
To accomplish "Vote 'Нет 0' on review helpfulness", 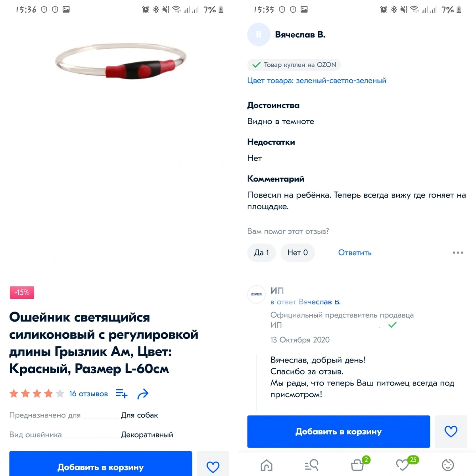I will (297, 253).
